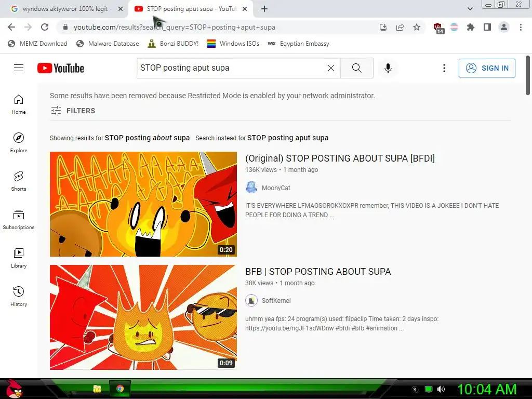Click the install app icon in address bar

(x=383, y=27)
